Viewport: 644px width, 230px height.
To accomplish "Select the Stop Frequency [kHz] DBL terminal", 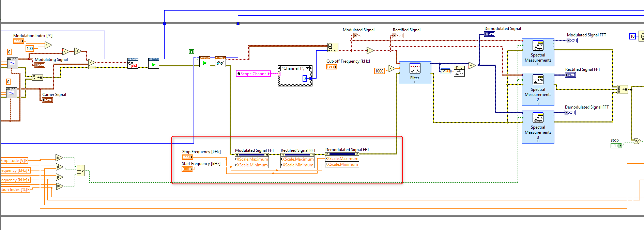I will click(x=187, y=157).
